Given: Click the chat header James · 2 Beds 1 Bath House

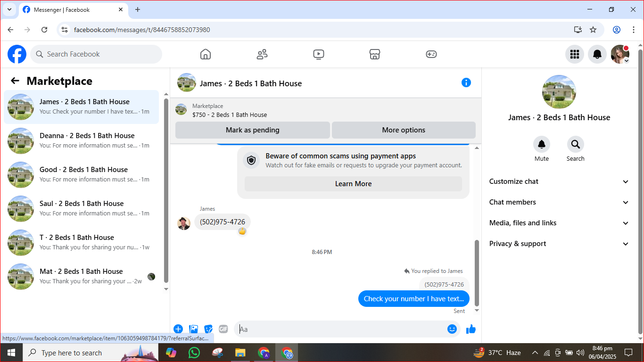Looking at the screenshot, I should (251, 83).
